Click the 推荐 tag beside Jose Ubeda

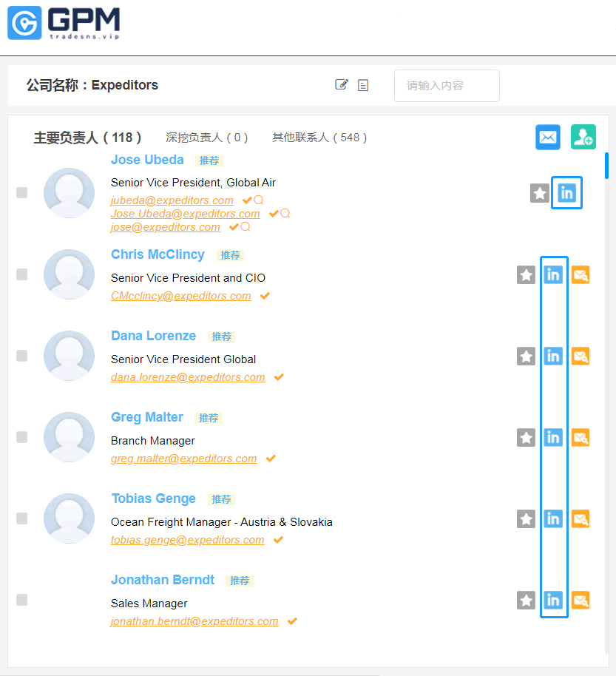point(209,160)
